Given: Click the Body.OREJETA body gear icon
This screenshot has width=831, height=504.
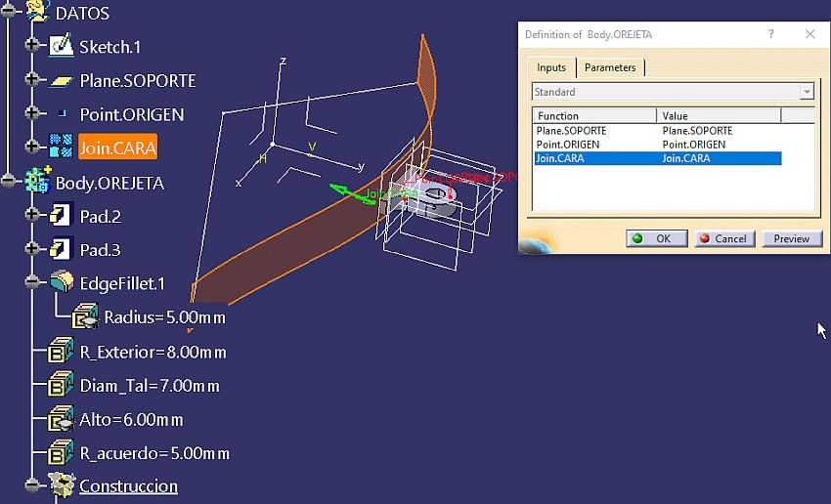Looking at the screenshot, I should (38, 179).
